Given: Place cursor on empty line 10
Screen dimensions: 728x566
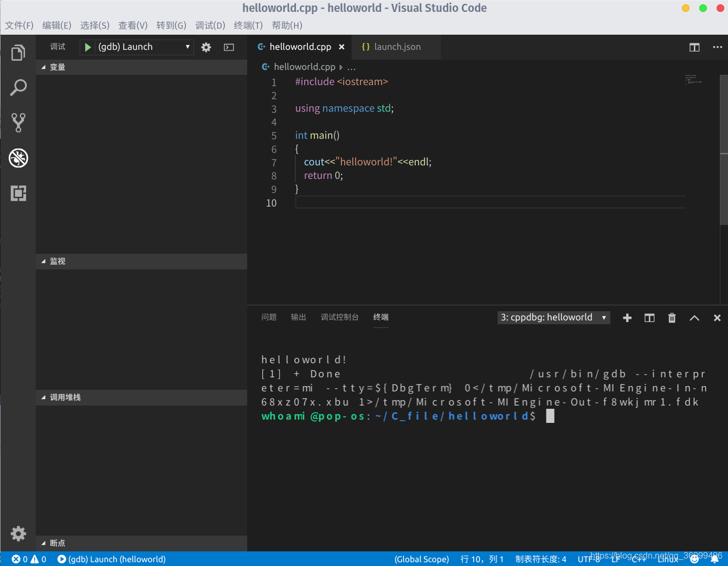Looking at the screenshot, I should coord(490,203).
